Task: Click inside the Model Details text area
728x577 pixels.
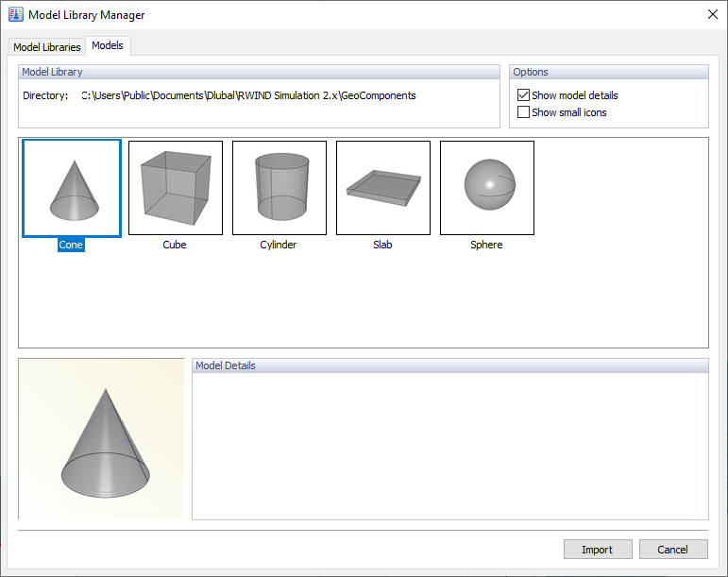Action: (x=449, y=446)
